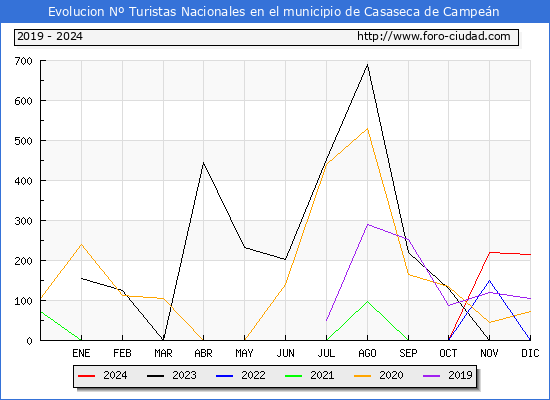Click the blue 2022 legend color line
Viewport: 550px width, 400px height.
pos(224,376)
